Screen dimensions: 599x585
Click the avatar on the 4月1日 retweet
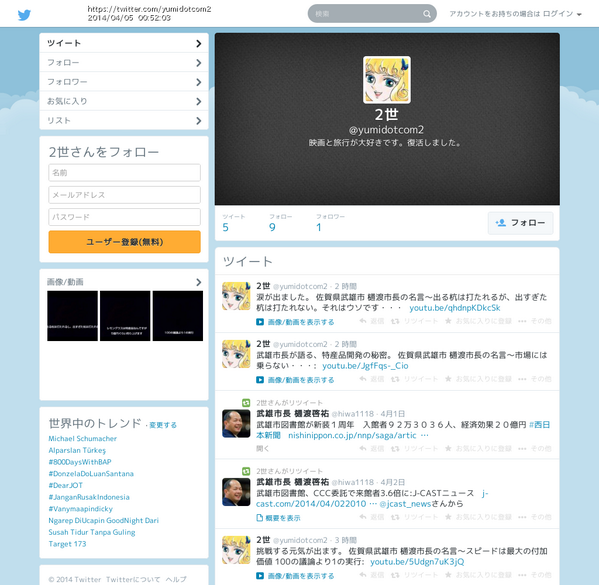click(x=236, y=423)
